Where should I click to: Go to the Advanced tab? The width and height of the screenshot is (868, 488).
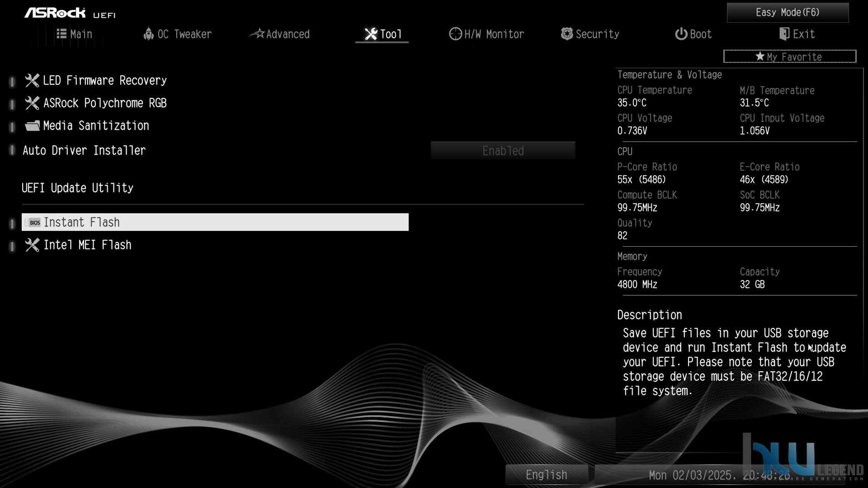click(x=280, y=34)
